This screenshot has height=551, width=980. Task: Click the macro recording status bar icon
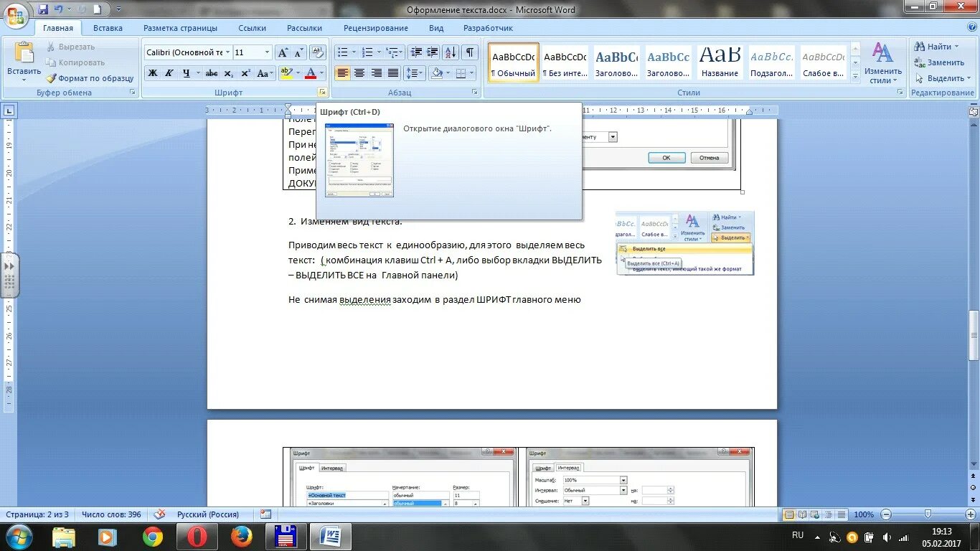click(265, 514)
